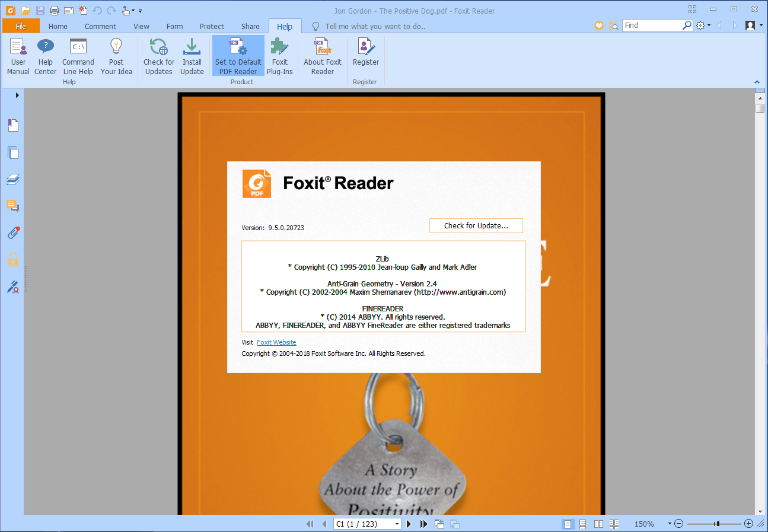
Task: Click the zoom out minus button
Action: click(679, 524)
